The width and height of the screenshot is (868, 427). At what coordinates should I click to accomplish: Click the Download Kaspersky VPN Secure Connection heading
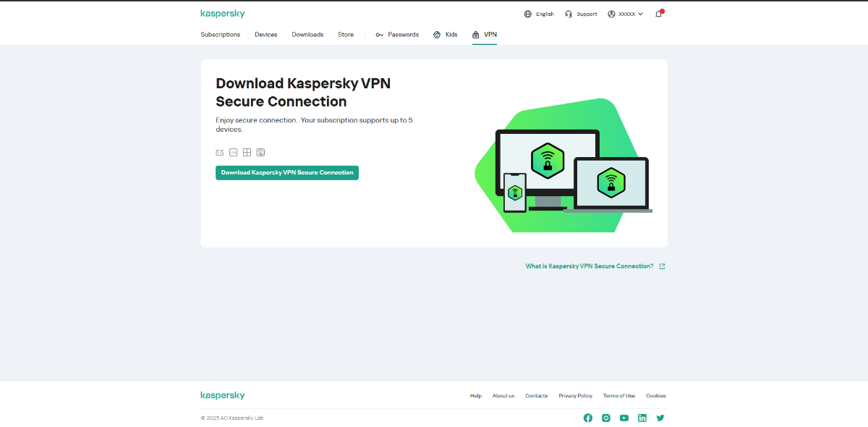tap(303, 93)
